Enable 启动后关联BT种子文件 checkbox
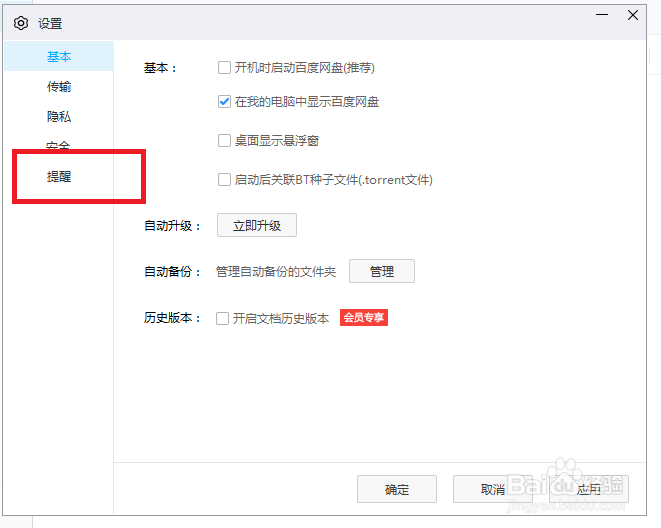The width and height of the screenshot is (661, 528). [224, 180]
